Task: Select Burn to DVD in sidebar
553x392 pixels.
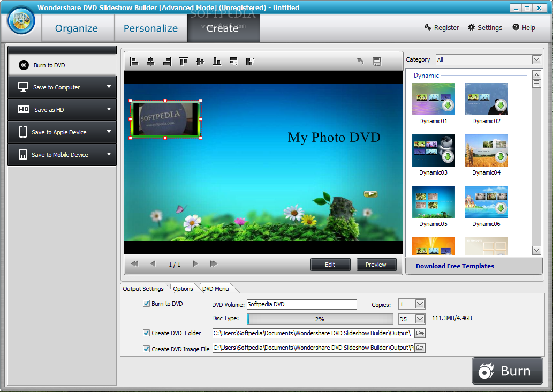Action: (x=62, y=65)
